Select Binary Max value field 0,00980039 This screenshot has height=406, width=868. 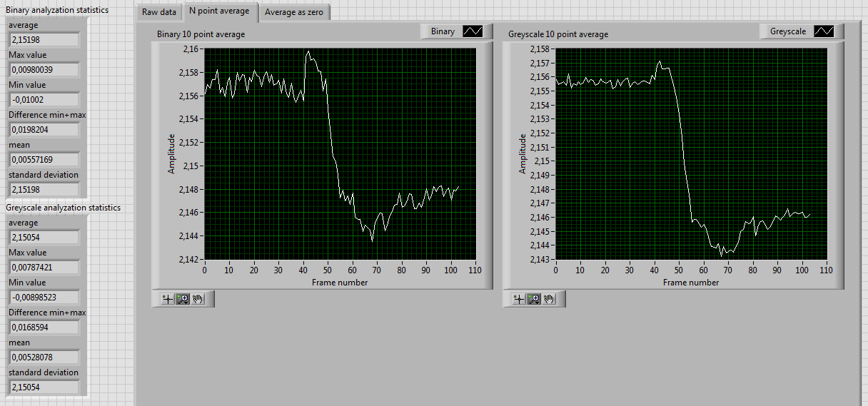44,70
